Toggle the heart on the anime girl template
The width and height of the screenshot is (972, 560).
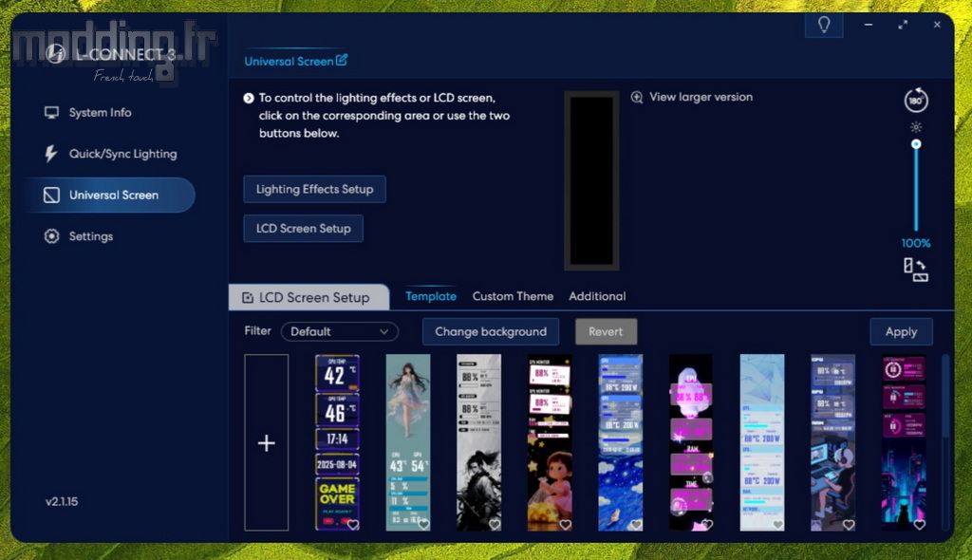tap(423, 524)
